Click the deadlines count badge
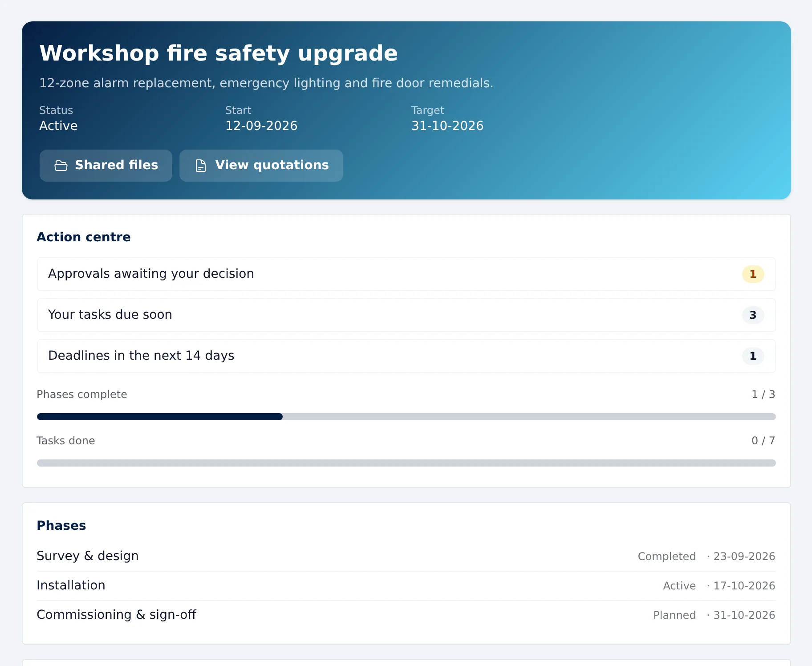This screenshot has height=666, width=812. pos(753,356)
